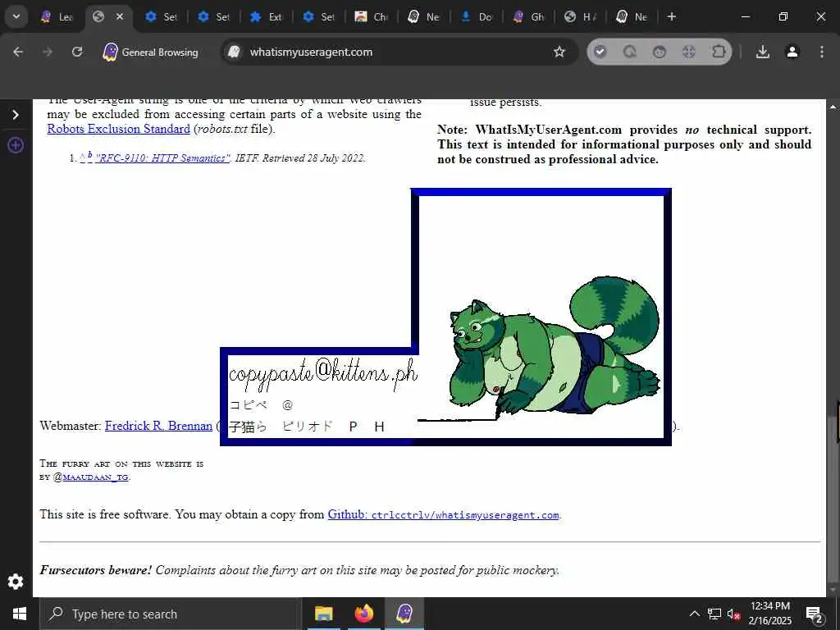
Task: Add a new item with sidebar plus icon
Action: tap(16, 145)
